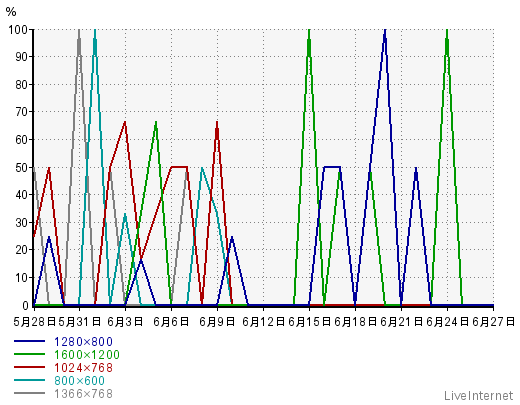The height and width of the screenshot is (405, 520).
Task: Click the blue 1280×800 color line swatch
Action: (29, 341)
